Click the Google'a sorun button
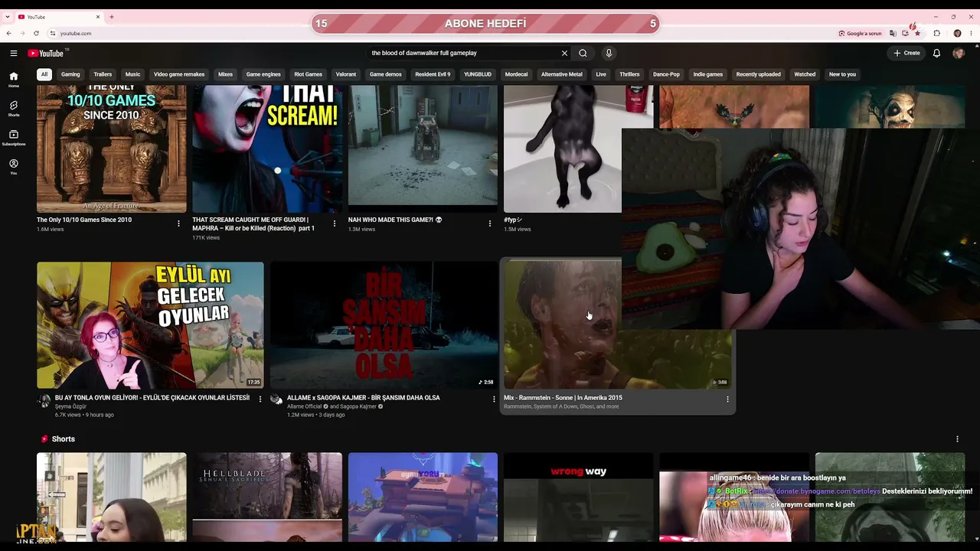 click(861, 33)
